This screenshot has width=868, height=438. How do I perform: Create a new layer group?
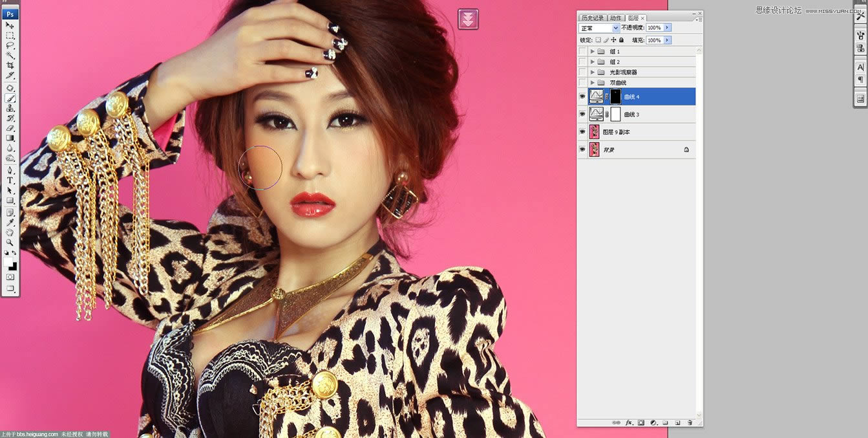[x=665, y=422]
